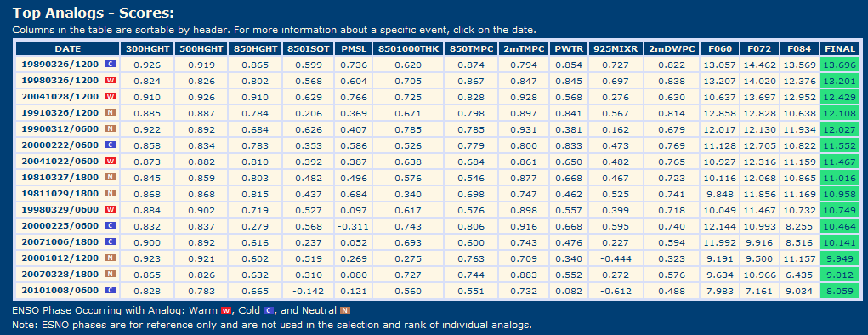The height and width of the screenshot is (335, 868).
Task: Sort the table by FINAL score header
Action: click(840, 48)
